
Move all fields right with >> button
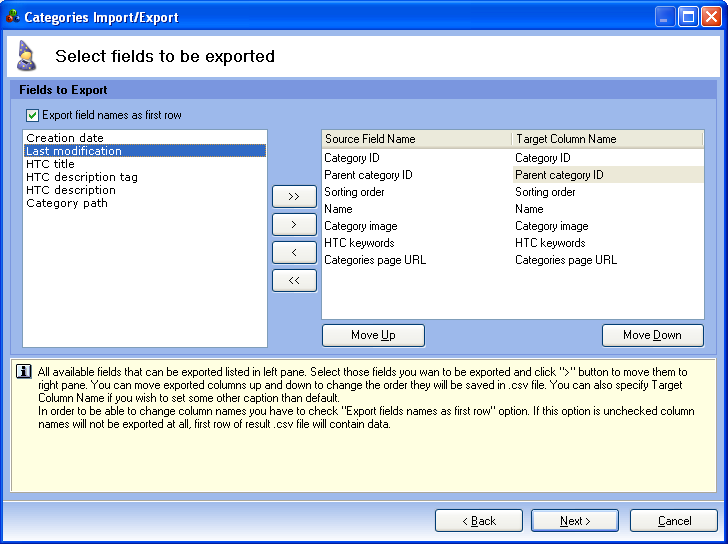(x=294, y=196)
